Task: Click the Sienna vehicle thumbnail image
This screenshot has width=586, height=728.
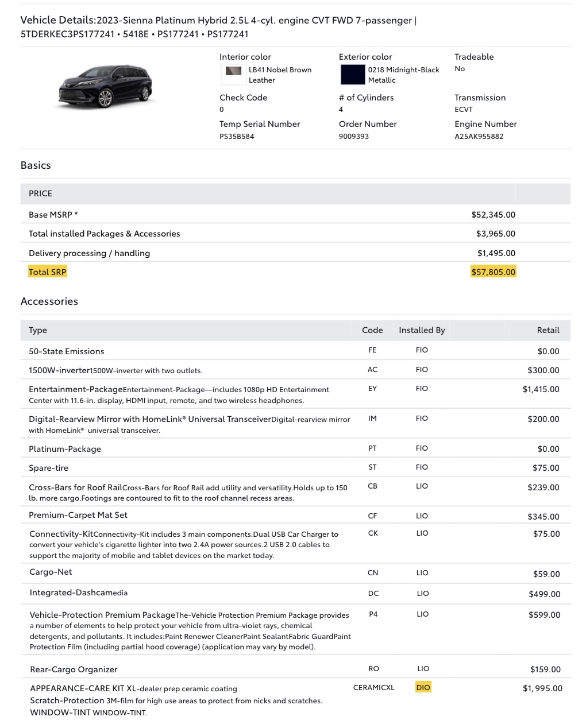Action: click(106, 87)
